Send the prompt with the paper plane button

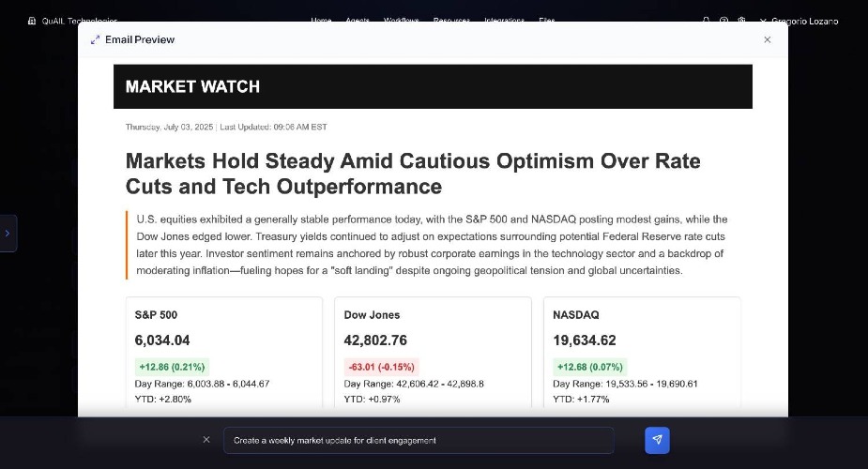tap(657, 440)
